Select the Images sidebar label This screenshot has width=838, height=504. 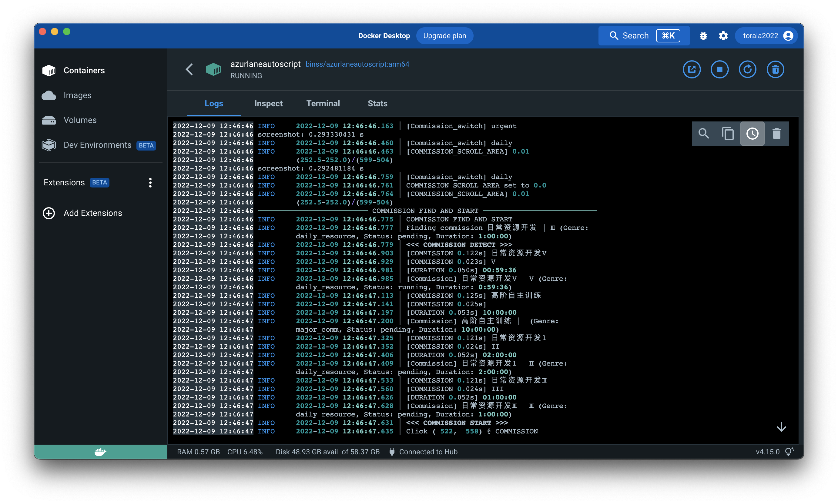point(78,95)
